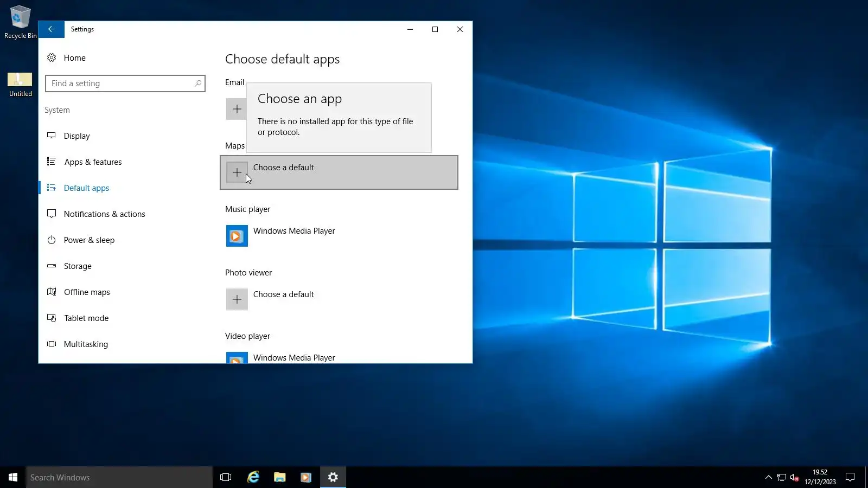868x488 pixels.
Task: Click the Notifications & actions icon
Action: click(52, 214)
